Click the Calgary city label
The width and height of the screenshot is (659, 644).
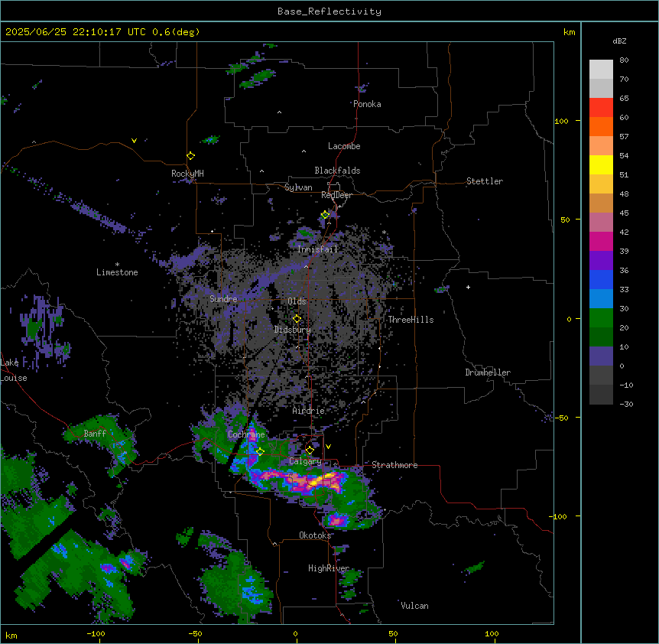(305, 461)
